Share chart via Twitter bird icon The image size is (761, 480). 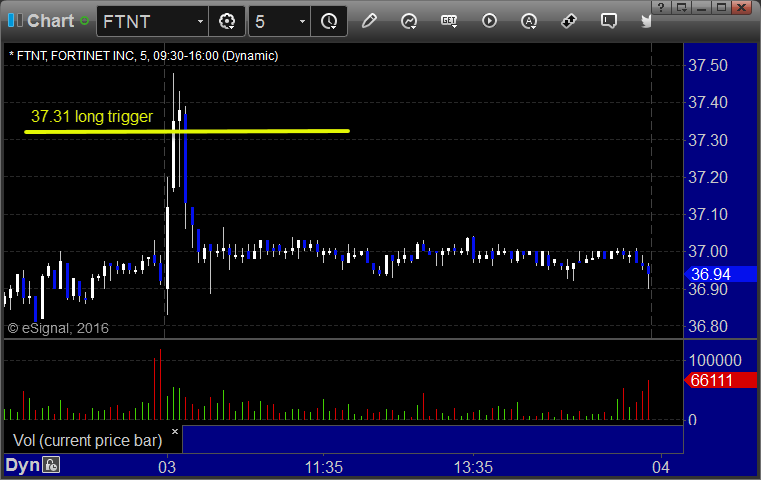(646, 21)
